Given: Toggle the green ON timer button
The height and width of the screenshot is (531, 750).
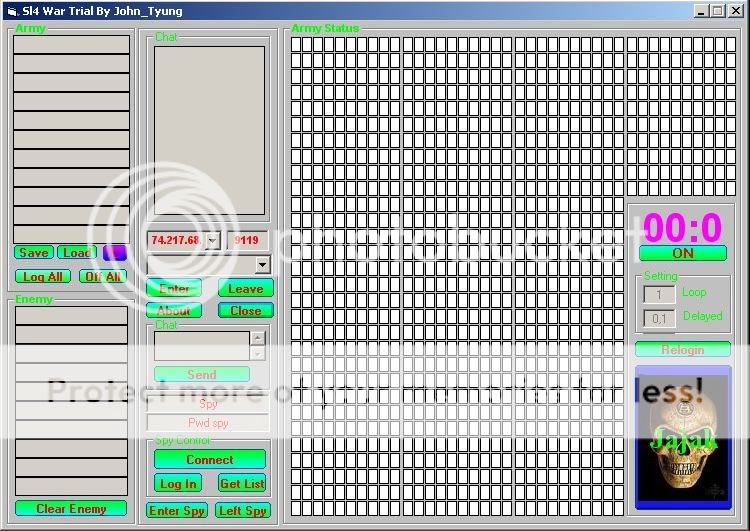Looking at the screenshot, I should click(x=683, y=253).
